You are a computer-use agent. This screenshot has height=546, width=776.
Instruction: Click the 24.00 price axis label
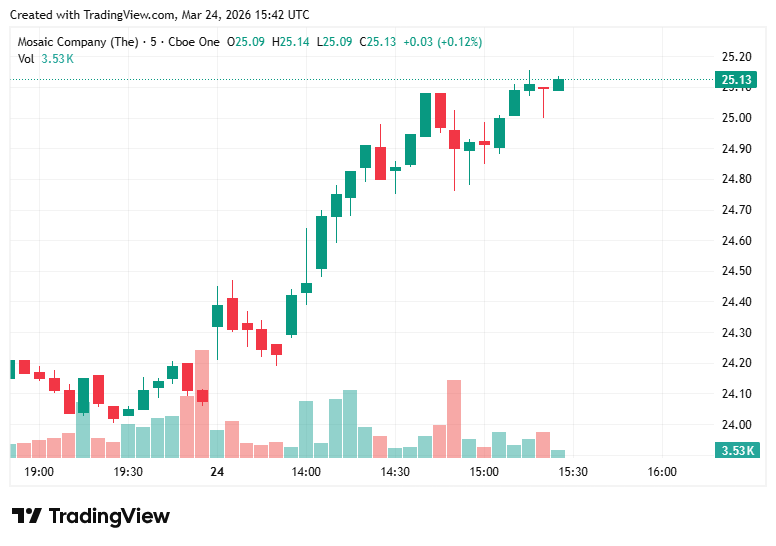pos(736,425)
